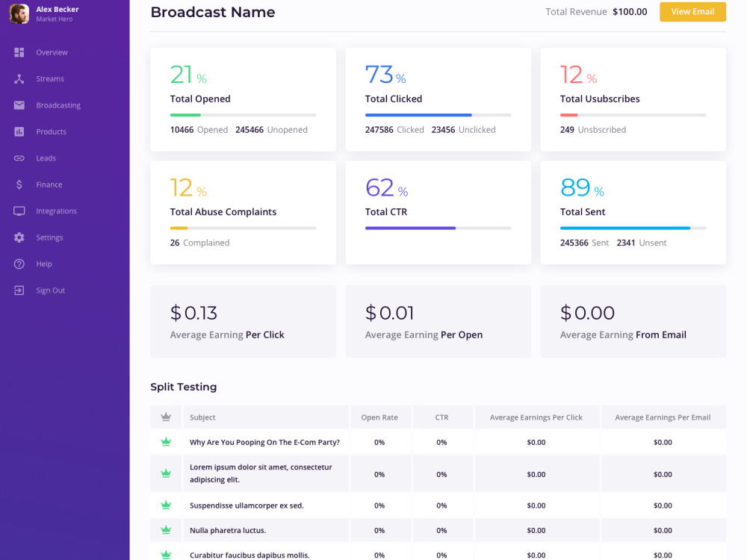This screenshot has height=560, width=747.
Task: Select subject 'Suspendisse ullamcorper ex sed.'
Action: click(x=247, y=505)
